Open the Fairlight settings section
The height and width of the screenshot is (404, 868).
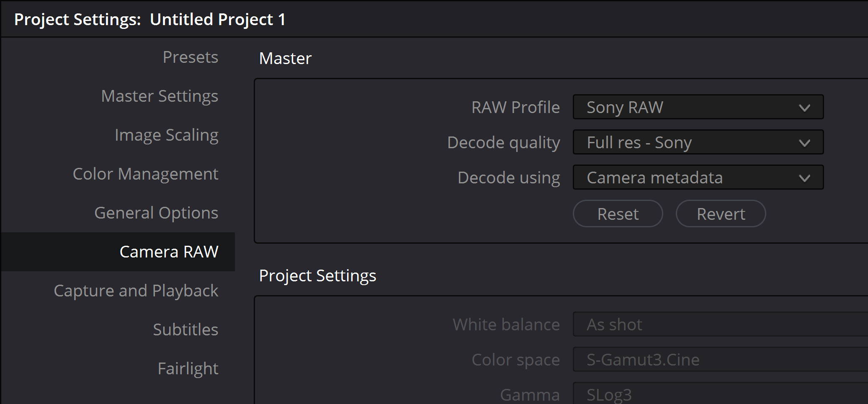188,369
